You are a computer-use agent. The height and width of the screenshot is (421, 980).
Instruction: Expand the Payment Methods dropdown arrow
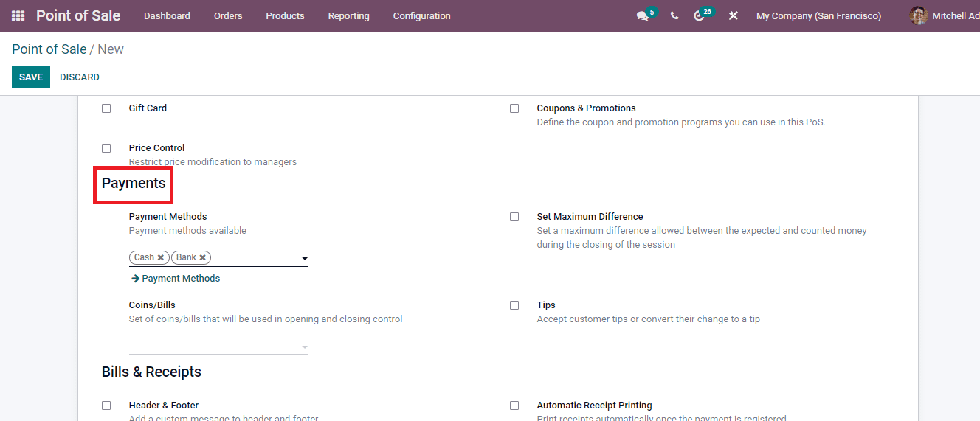pyautogui.click(x=304, y=259)
